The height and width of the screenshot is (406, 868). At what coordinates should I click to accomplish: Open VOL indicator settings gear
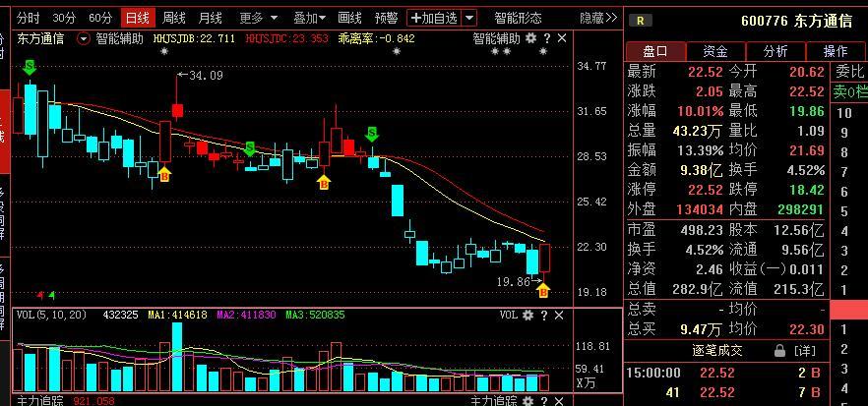tap(528, 316)
